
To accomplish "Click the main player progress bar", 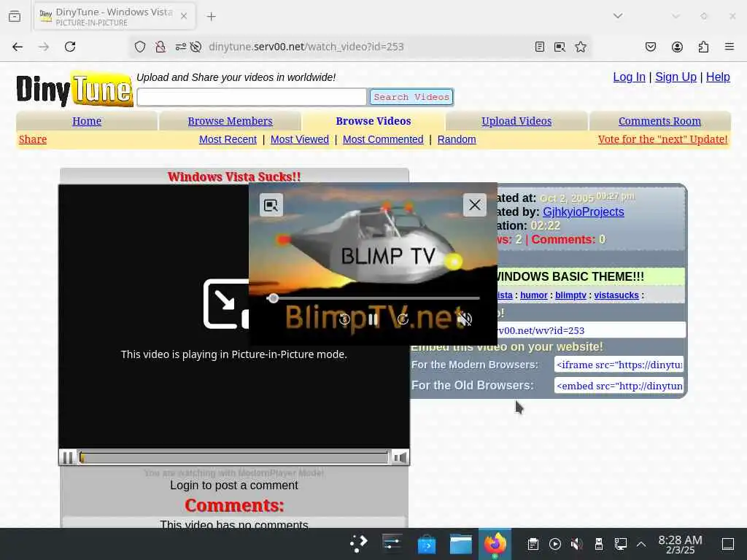I will 233,458.
